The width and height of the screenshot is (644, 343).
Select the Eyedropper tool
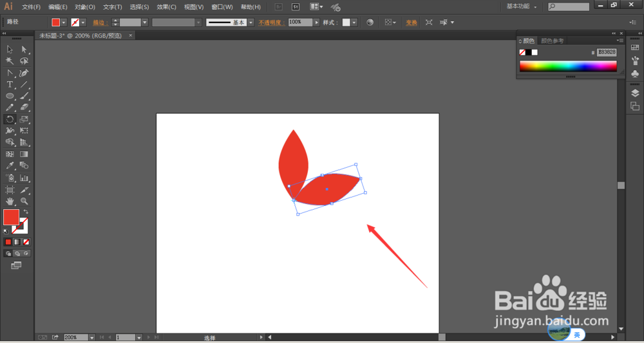(10, 166)
